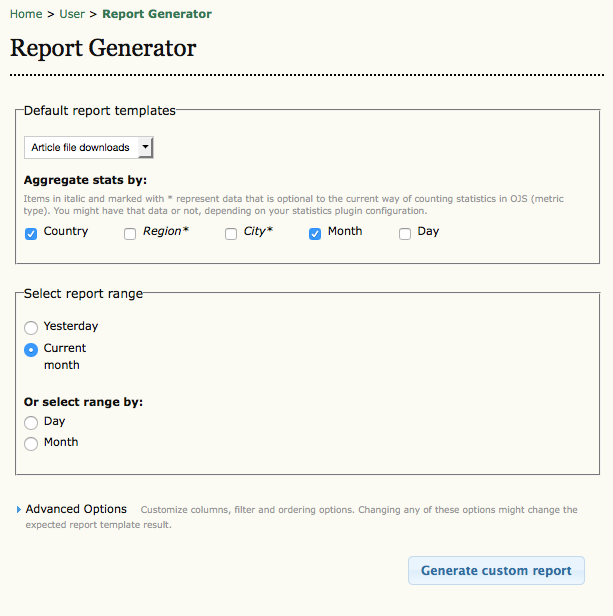
Task: Click the Report Generator page heading
Action: (103, 48)
